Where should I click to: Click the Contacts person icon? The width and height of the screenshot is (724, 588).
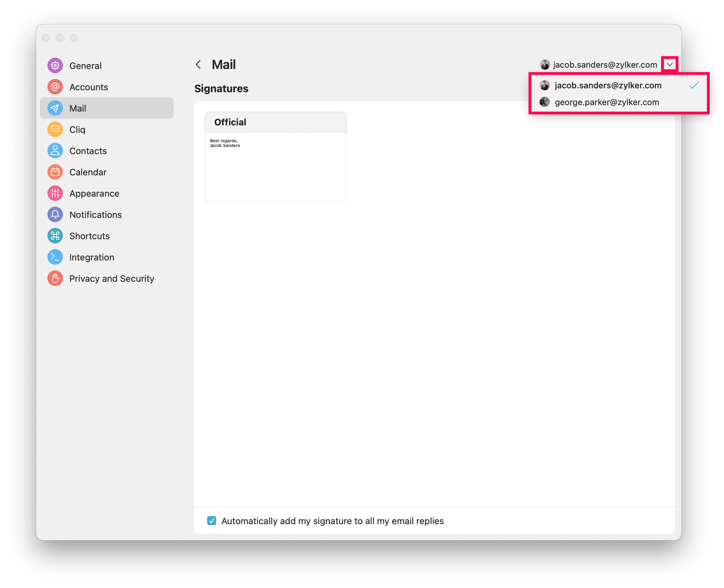[x=55, y=151]
